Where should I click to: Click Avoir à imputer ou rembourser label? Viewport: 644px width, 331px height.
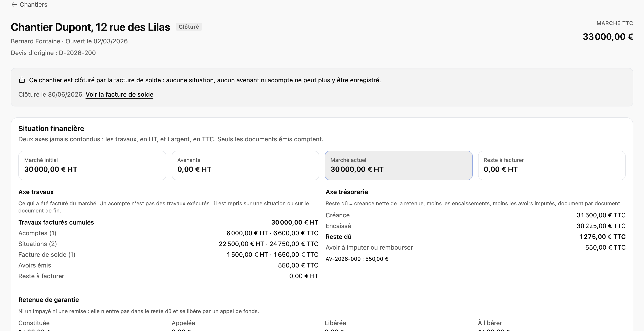point(369,247)
